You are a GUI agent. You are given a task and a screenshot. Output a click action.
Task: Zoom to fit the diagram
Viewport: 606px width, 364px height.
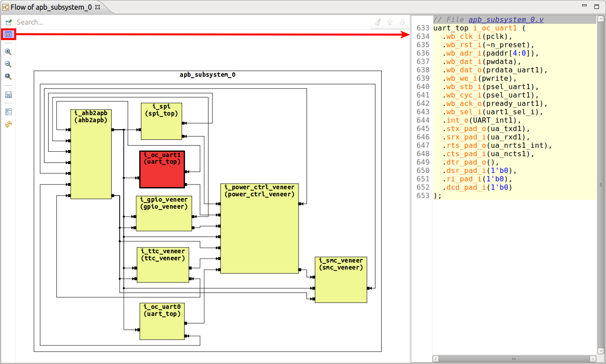[8, 76]
